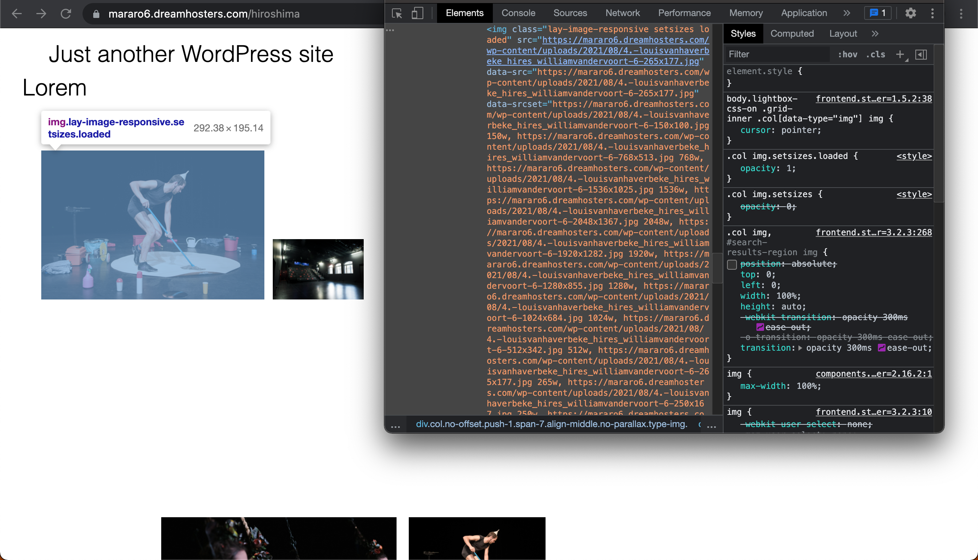Open the ease-out easing editor swatch
Image resolution: width=978 pixels, height=560 pixels.
click(881, 348)
